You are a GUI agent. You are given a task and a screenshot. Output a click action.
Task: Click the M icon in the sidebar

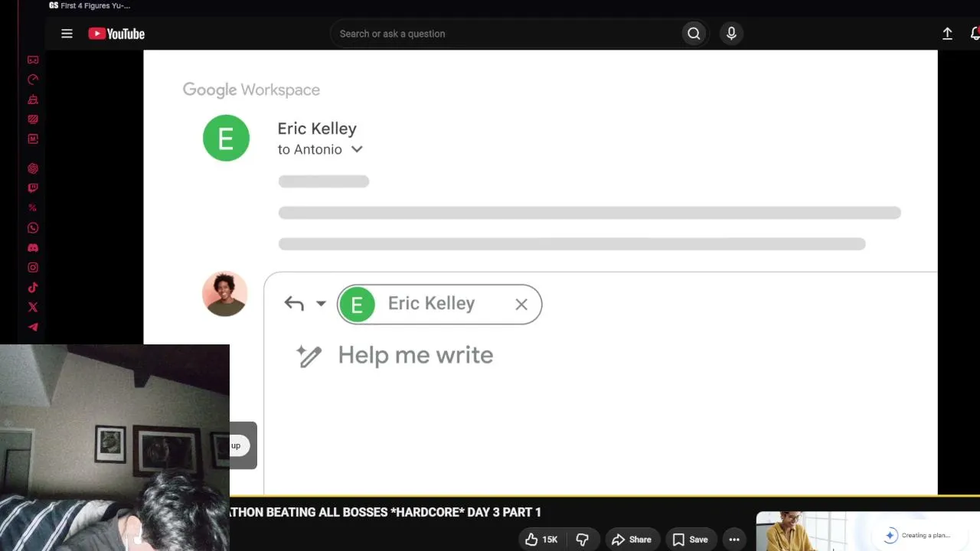33,139
